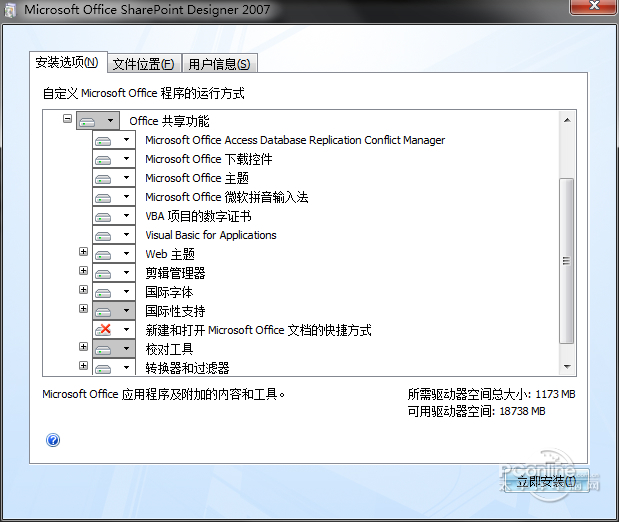
Task: Switch to the 用户信息(S) tab
Action: tap(219, 64)
